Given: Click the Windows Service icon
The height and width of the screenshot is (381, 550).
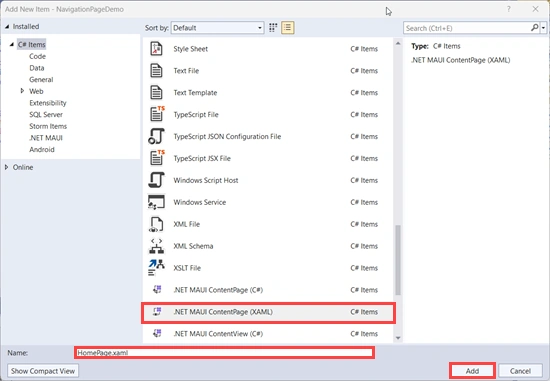Looking at the screenshot, I should pyautogui.click(x=156, y=202).
